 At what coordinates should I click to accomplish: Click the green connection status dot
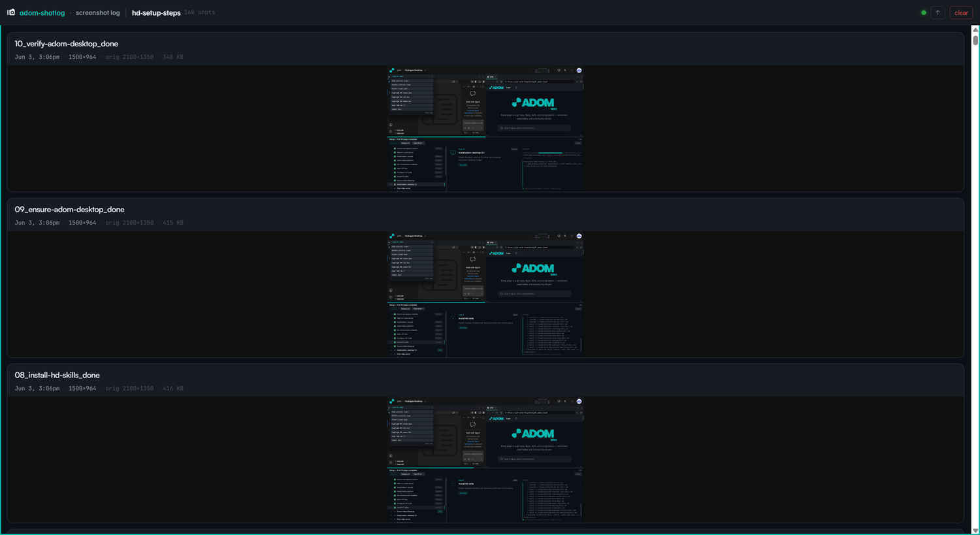[x=923, y=13]
